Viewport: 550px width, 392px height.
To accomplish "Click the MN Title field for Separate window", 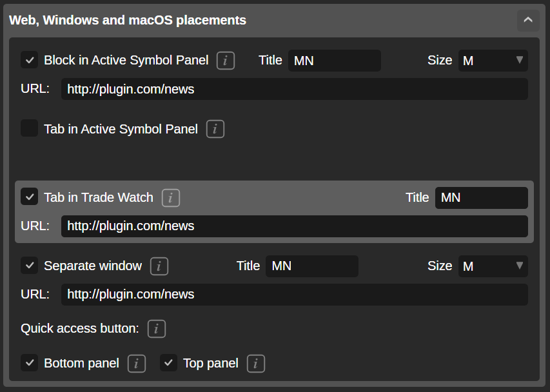I will point(311,266).
